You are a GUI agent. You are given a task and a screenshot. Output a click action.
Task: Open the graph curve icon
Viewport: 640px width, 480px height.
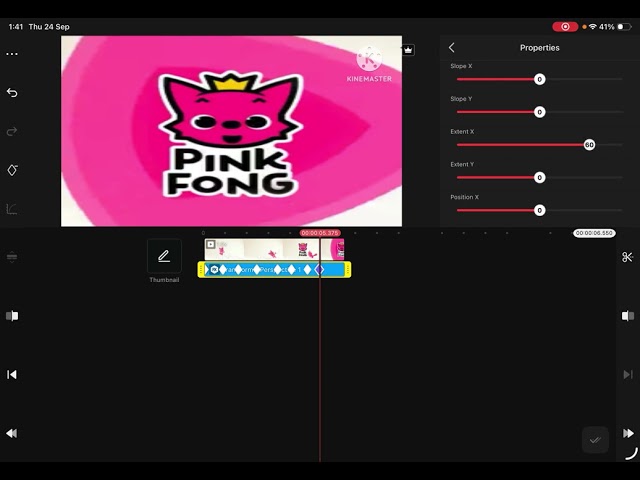tap(12, 209)
